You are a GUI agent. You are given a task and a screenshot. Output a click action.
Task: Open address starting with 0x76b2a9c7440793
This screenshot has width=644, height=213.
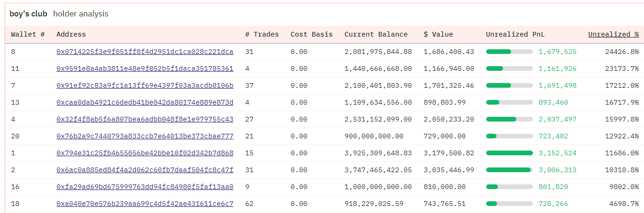[x=145, y=136]
